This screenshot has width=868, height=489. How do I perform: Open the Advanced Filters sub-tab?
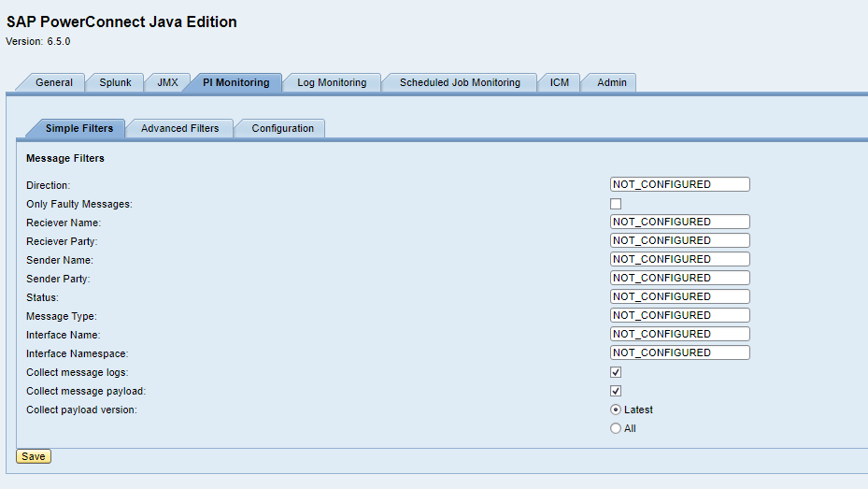click(x=179, y=129)
